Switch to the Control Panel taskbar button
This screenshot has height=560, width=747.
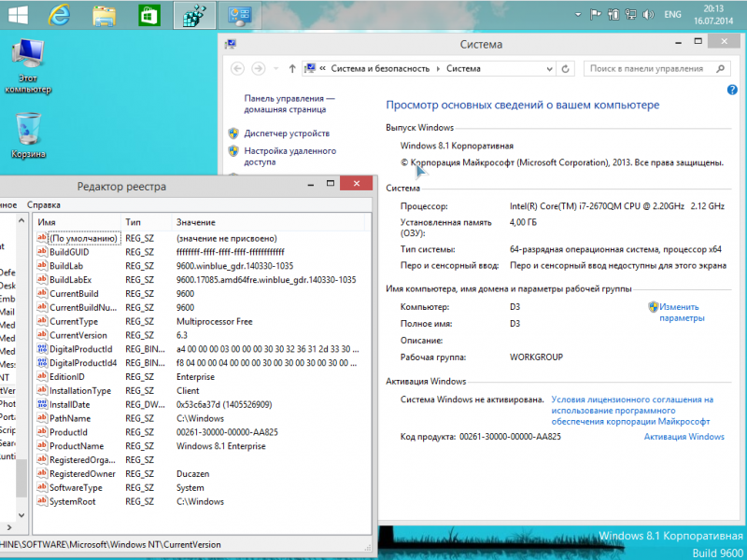(x=239, y=15)
